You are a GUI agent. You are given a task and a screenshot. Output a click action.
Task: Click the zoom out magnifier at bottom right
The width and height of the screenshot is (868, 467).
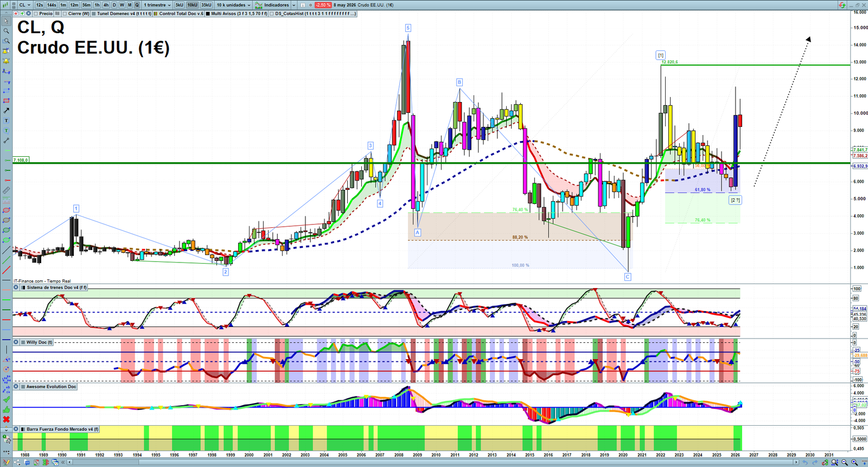pyautogui.click(x=844, y=462)
